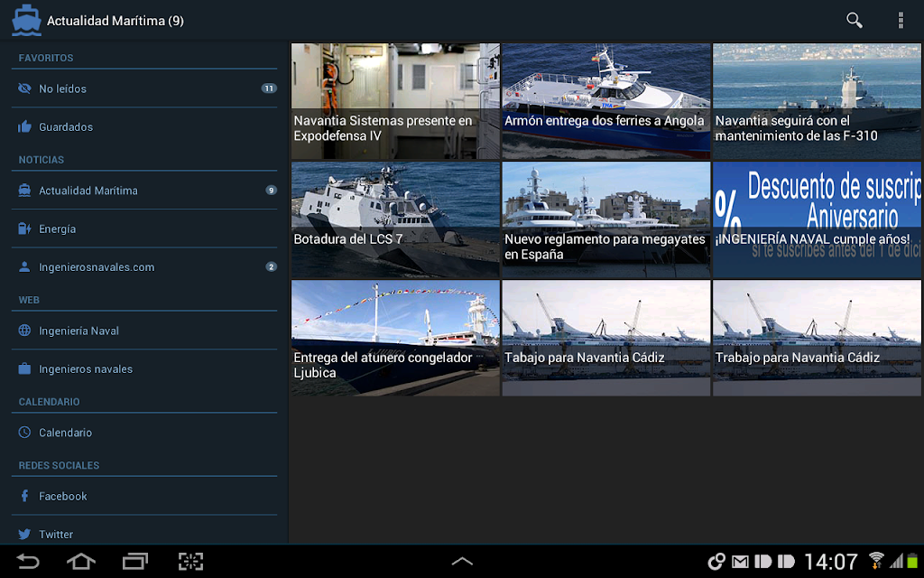
Task: Open the Calendario entry
Action: point(144,433)
